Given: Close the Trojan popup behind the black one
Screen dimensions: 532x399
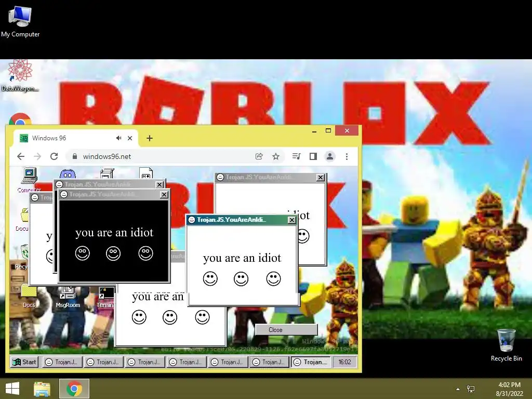Looking at the screenshot, I should (x=159, y=184).
